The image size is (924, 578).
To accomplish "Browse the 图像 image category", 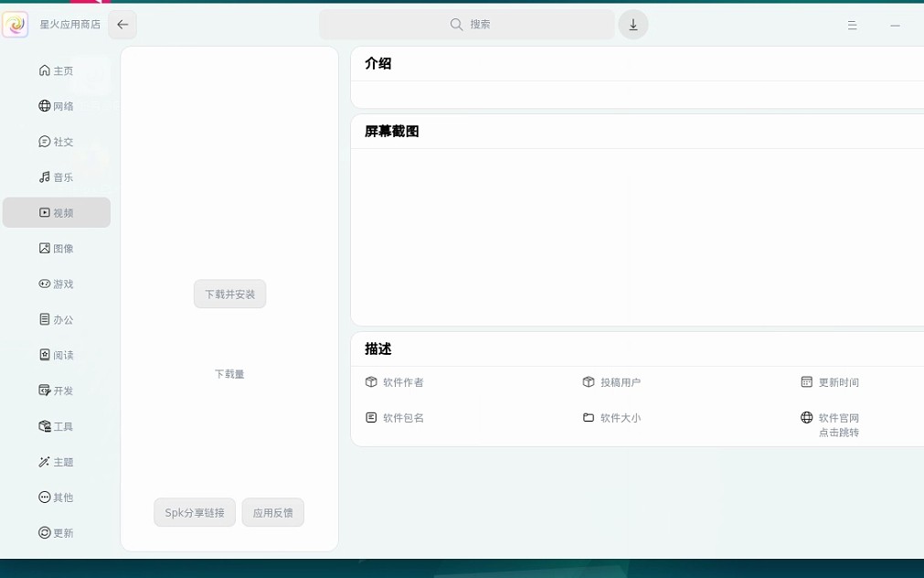I will coord(57,249).
